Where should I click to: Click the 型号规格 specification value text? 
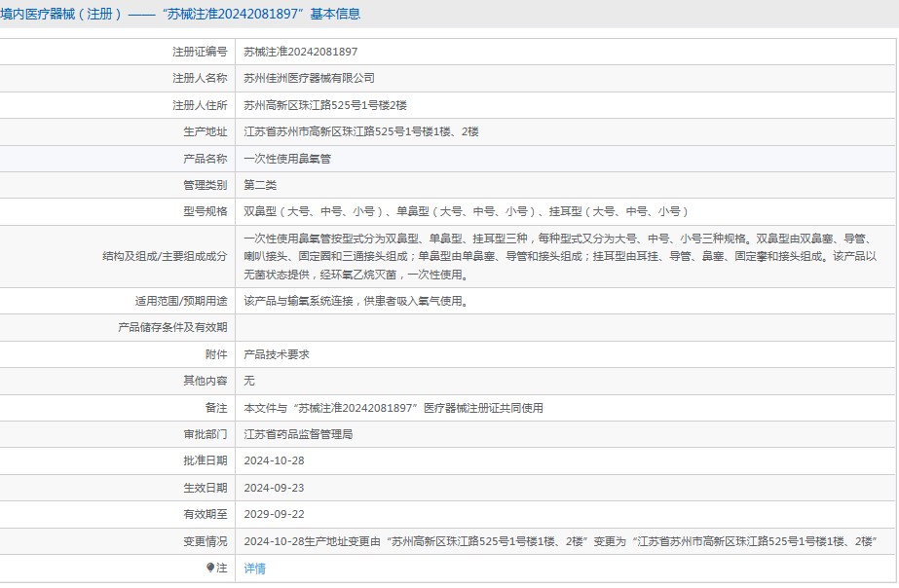coord(466,211)
